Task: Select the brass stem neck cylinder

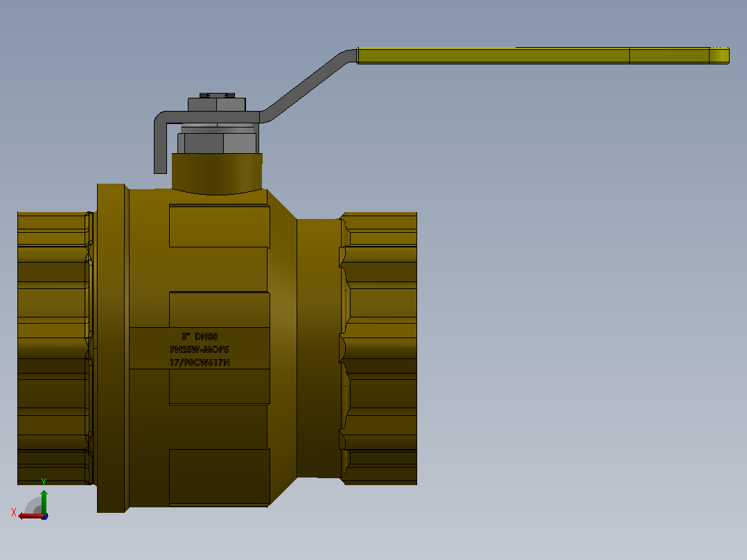Action: 217,173
